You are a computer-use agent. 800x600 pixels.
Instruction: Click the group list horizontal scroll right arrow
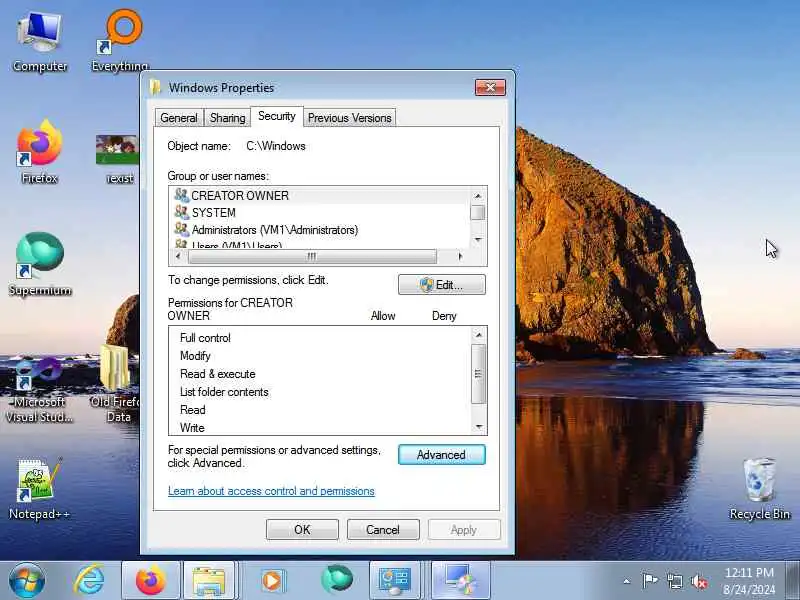460,256
